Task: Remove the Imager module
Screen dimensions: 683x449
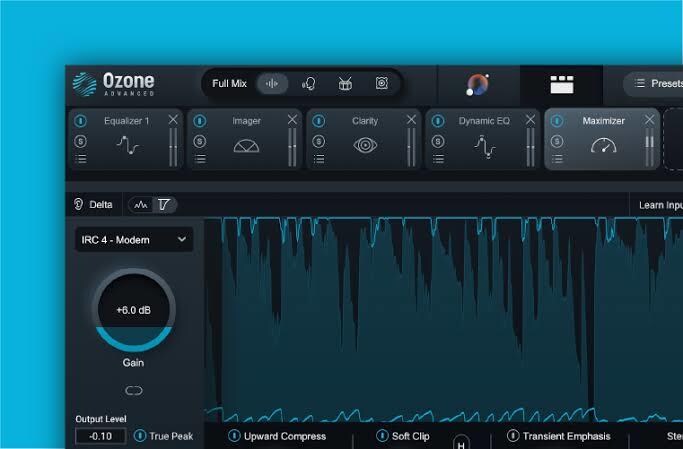Action: tap(292, 119)
